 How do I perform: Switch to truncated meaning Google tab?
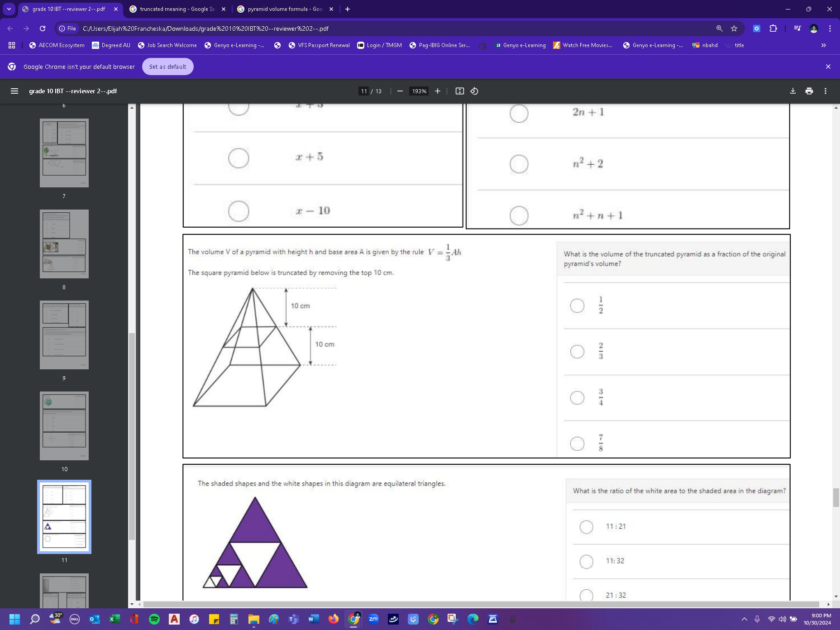[177, 9]
